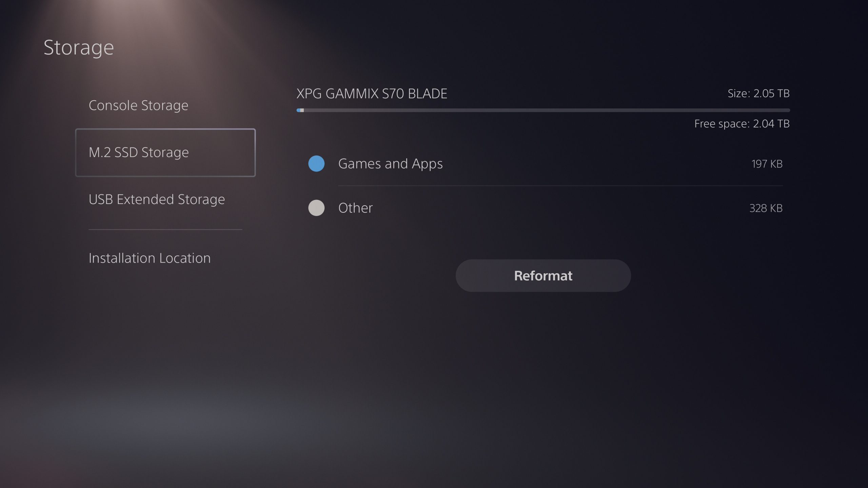Click the gray Other category circle
868x488 pixels.
[x=316, y=208]
